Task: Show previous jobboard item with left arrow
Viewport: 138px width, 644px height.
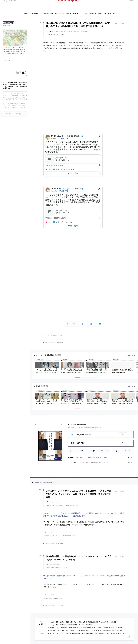Action: pyautogui.click(x=21, y=60)
